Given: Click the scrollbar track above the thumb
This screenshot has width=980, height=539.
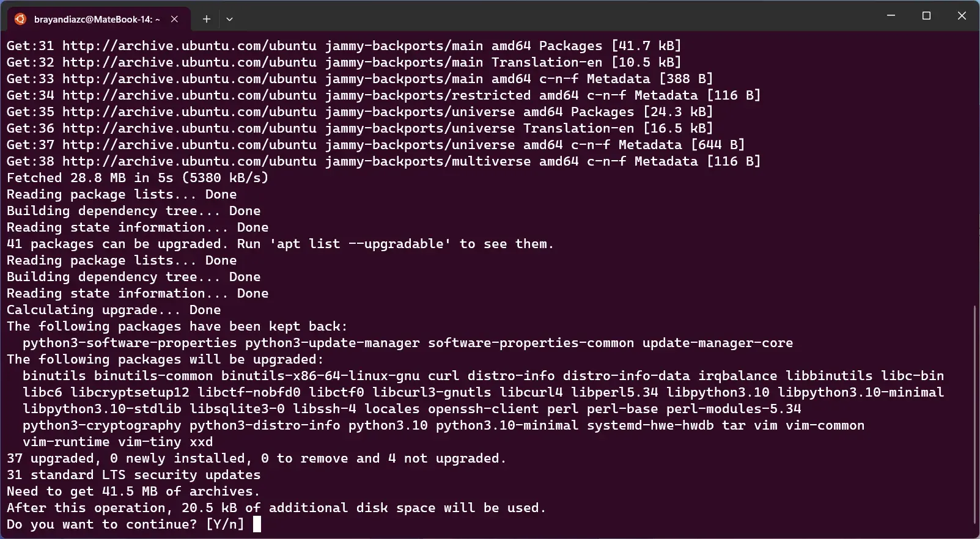Looking at the screenshot, I should click(x=975, y=168).
